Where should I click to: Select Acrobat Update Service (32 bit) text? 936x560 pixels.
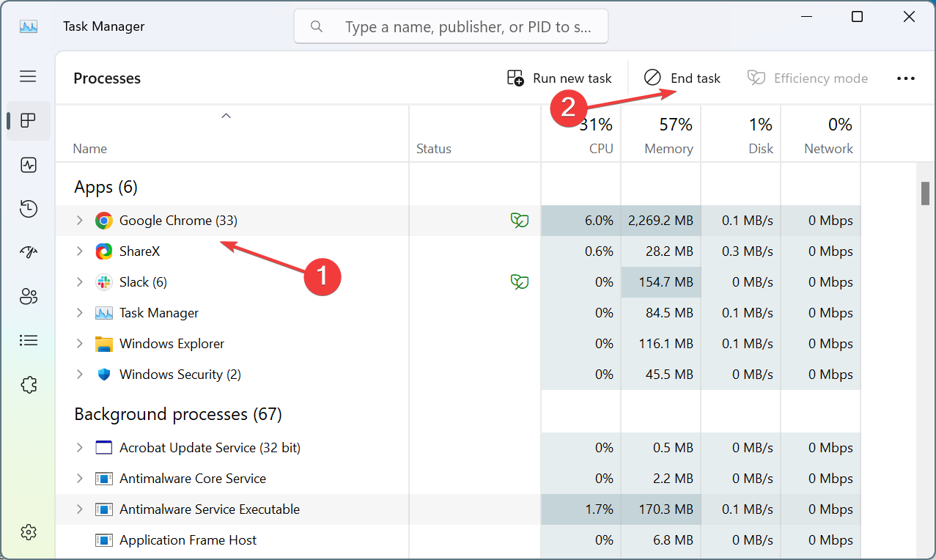[210, 448]
